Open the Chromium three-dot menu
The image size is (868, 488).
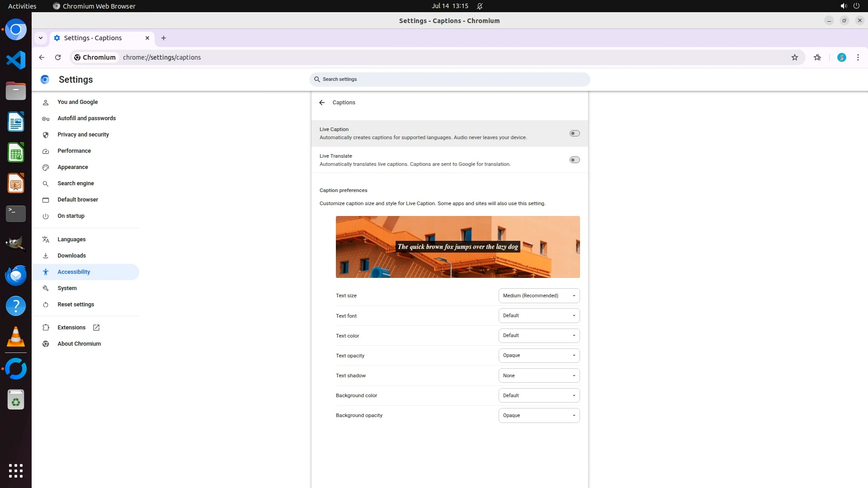click(858, 57)
